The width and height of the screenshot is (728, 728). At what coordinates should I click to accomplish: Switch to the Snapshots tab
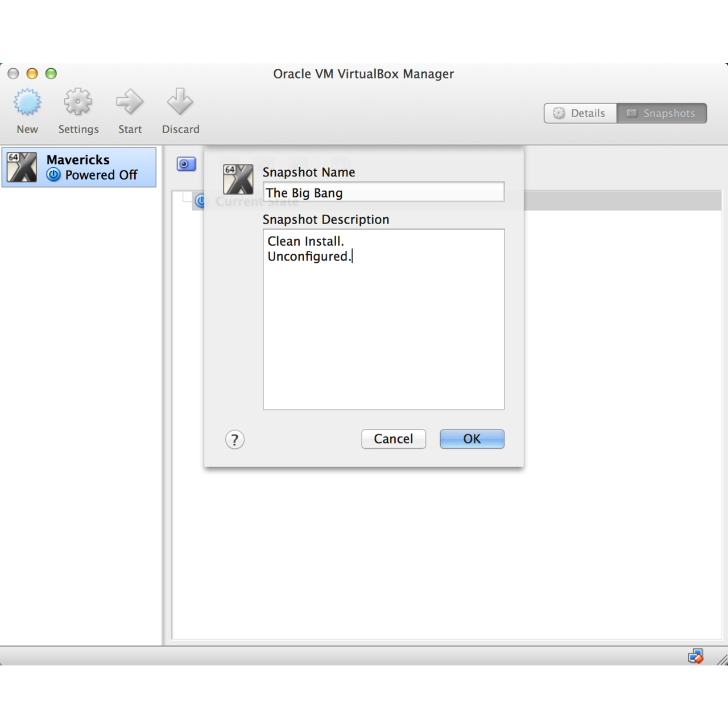click(x=662, y=113)
